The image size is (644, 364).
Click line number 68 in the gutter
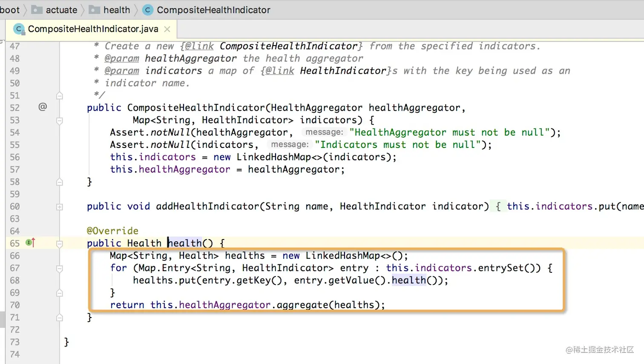14,280
